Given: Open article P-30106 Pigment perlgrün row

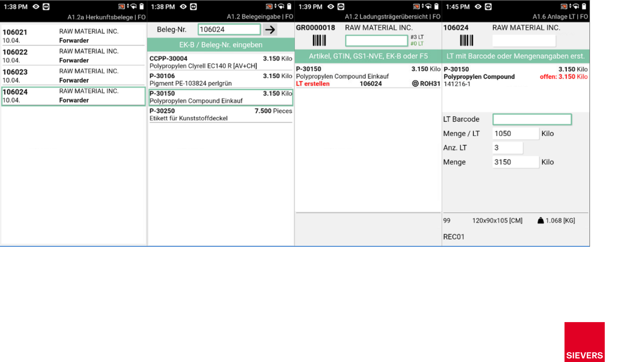Looking at the screenshot, I should (x=221, y=79).
